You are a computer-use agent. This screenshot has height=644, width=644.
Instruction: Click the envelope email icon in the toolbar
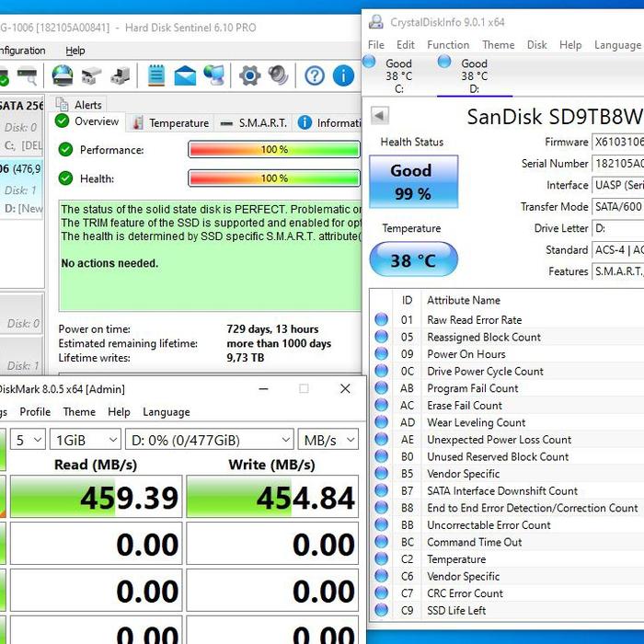coord(185,75)
